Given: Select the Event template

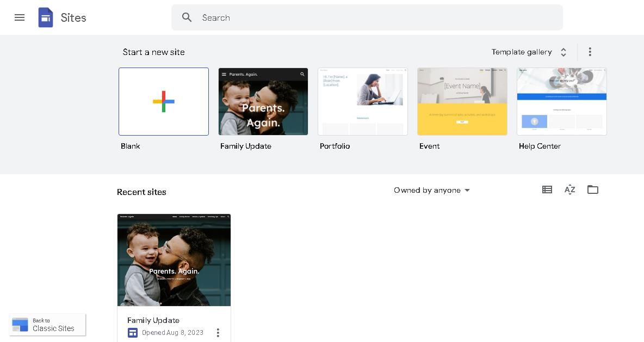Looking at the screenshot, I should coord(462,101).
